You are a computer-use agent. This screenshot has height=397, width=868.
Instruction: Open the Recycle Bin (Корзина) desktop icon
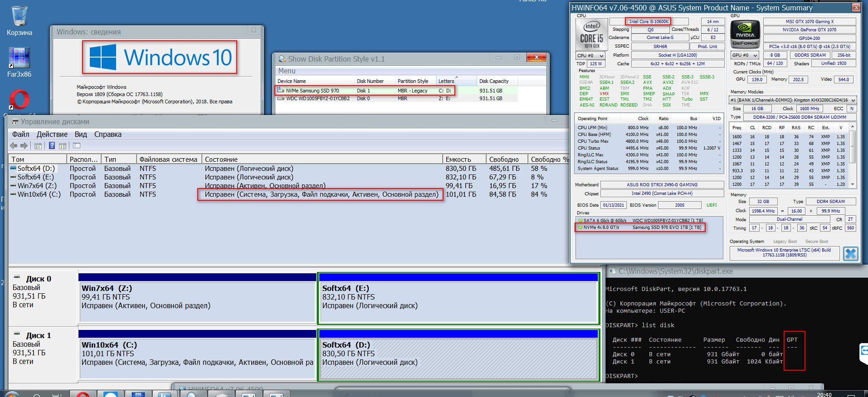(x=20, y=21)
